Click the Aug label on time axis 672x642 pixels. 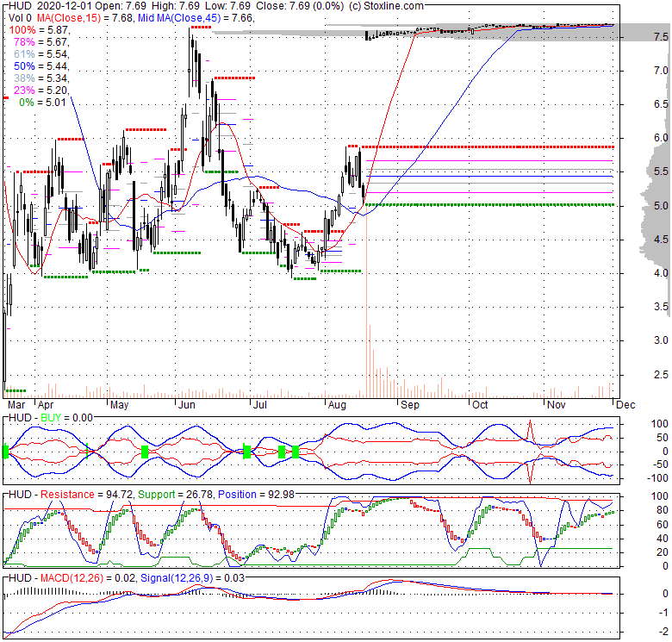coord(337,405)
